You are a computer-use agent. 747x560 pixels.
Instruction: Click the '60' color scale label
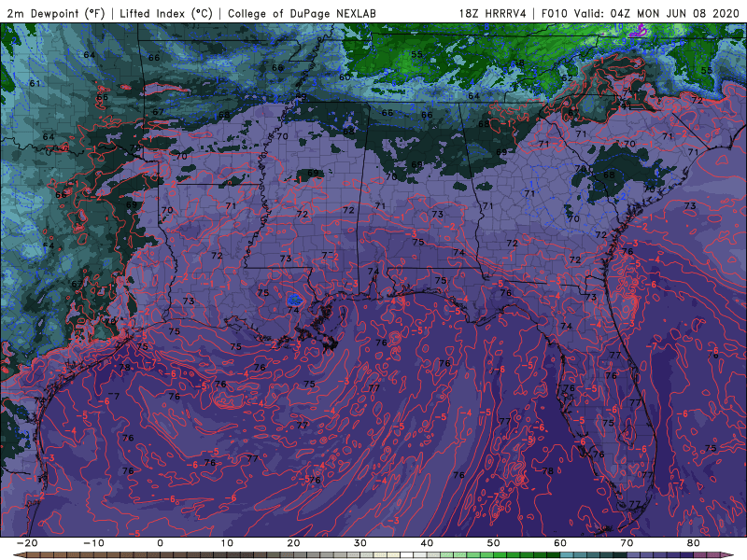tap(560, 543)
